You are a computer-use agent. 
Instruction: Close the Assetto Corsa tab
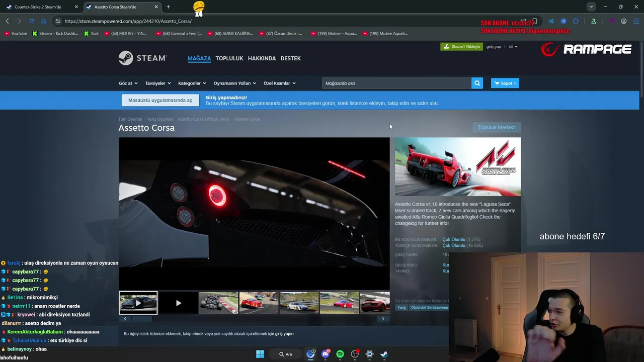click(156, 7)
